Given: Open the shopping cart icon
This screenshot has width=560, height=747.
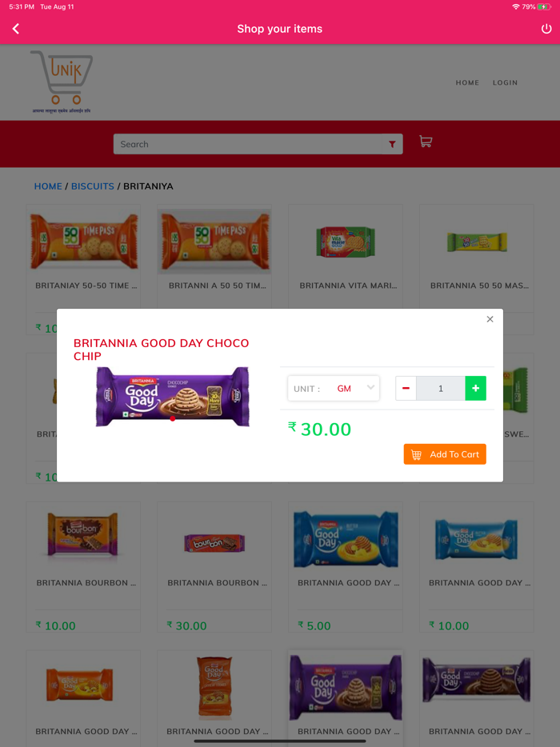Looking at the screenshot, I should click(x=426, y=142).
